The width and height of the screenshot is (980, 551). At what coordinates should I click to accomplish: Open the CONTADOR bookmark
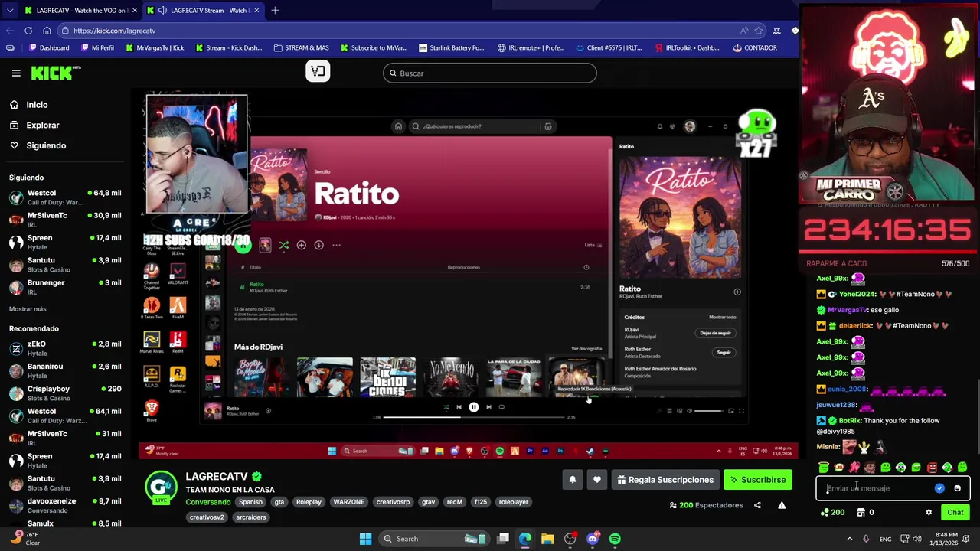(755, 47)
